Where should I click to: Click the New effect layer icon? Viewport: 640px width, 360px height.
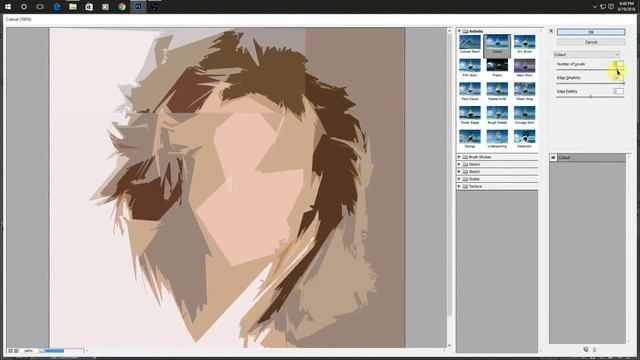point(586,349)
